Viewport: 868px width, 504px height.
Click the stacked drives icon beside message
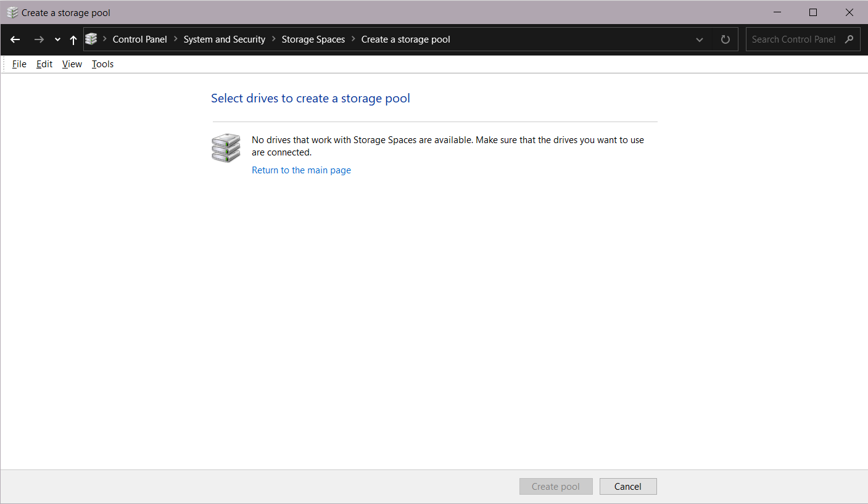226,148
